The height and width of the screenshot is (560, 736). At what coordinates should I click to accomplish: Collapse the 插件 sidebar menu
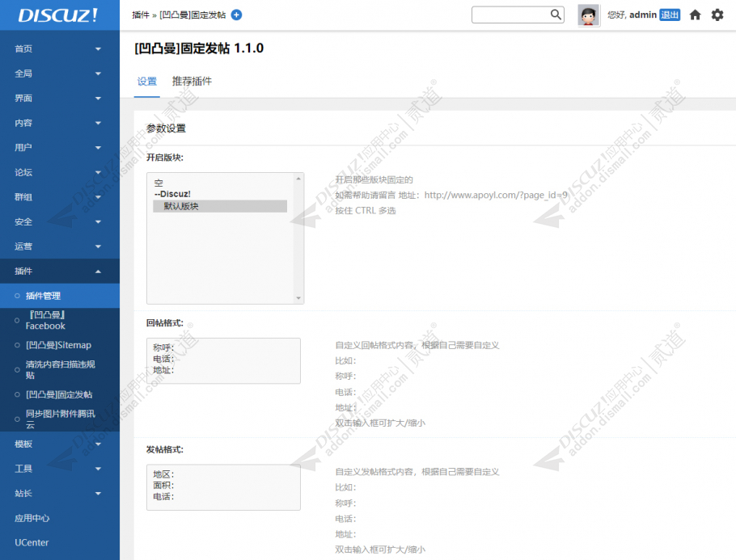click(x=60, y=271)
